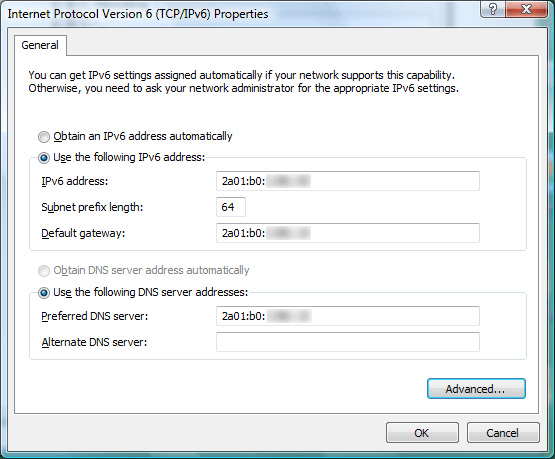The height and width of the screenshot is (459, 555).
Task: Select Use the following DNS server addresses
Action: coord(44,293)
